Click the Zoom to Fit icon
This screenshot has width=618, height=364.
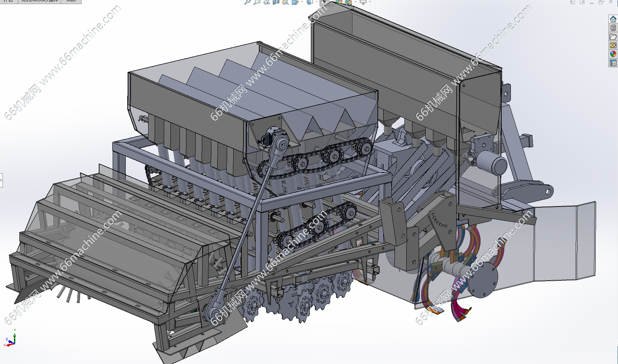[248, 2]
